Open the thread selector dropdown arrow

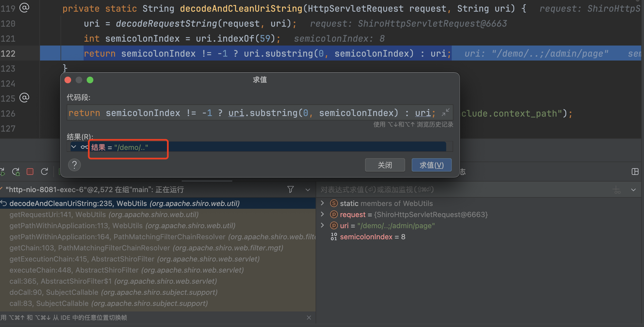308,190
